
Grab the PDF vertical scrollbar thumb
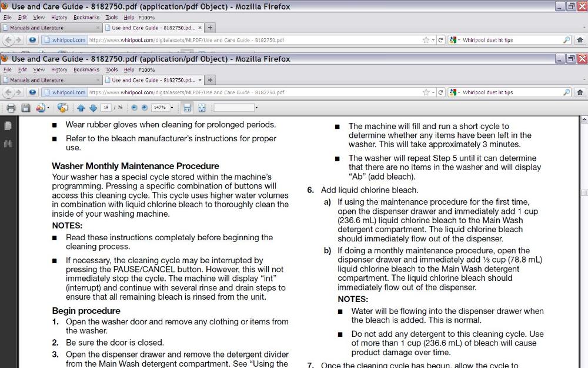click(x=584, y=193)
